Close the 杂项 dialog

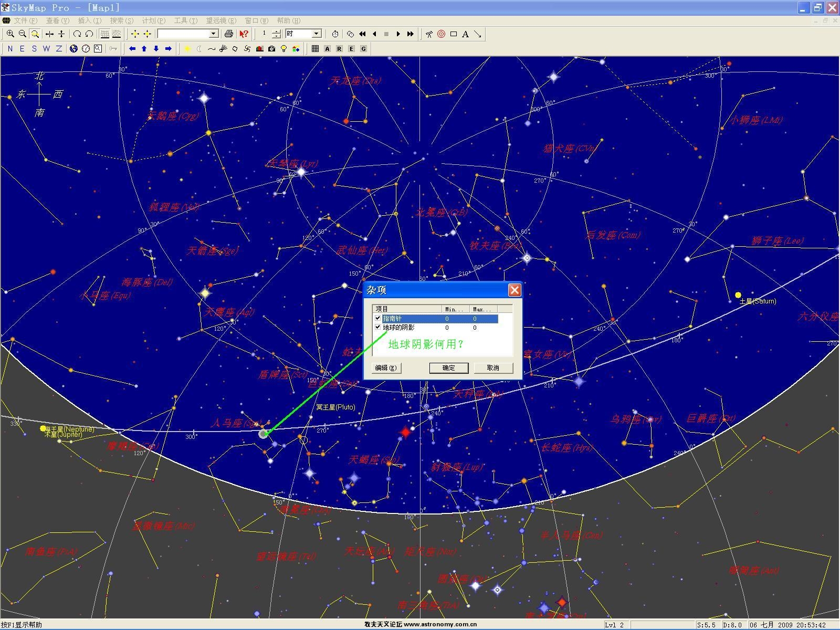click(514, 290)
